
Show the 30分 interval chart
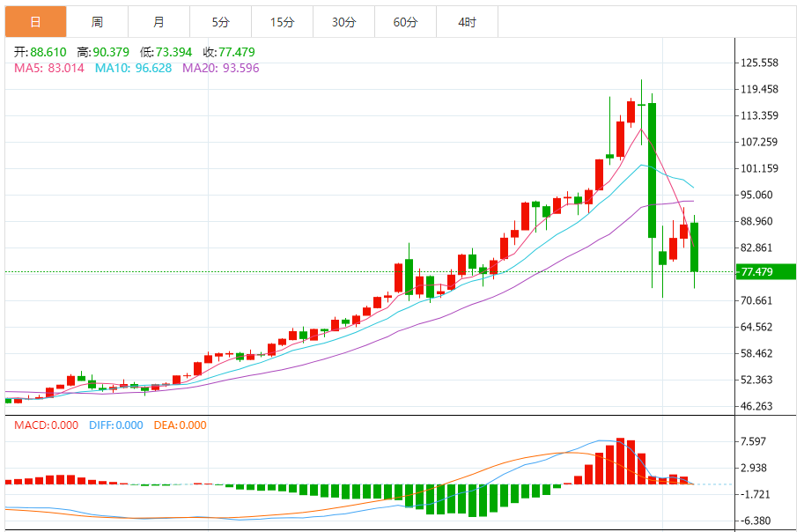click(x=343, y=22)
